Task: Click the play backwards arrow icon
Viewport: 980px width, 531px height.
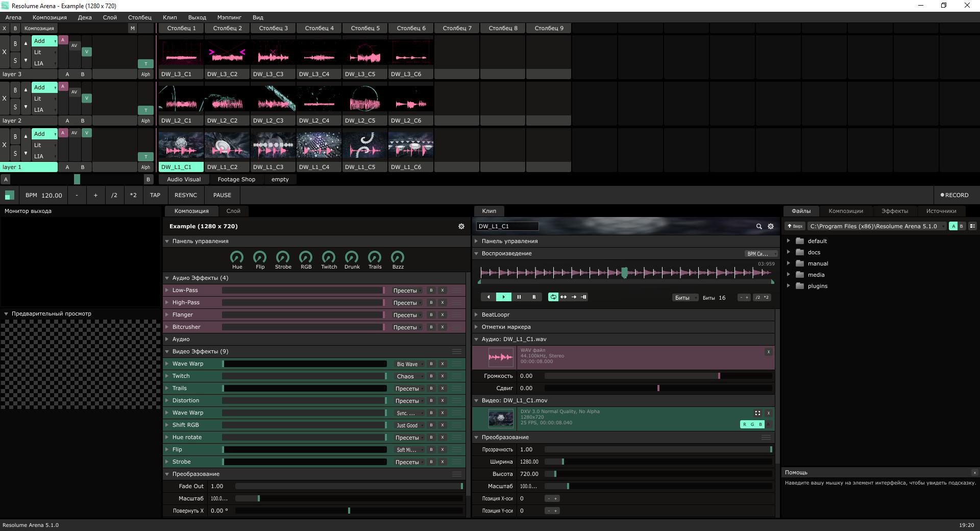Action: [x=488, y=297]
